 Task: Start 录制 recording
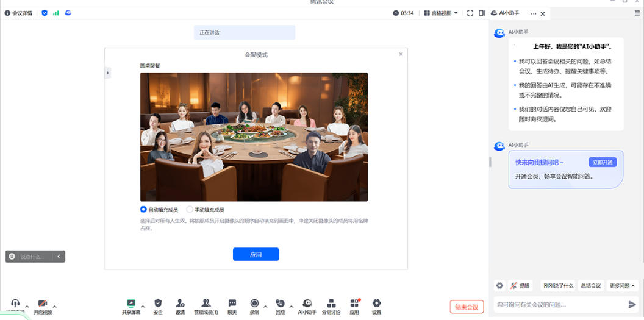(255, 307)
